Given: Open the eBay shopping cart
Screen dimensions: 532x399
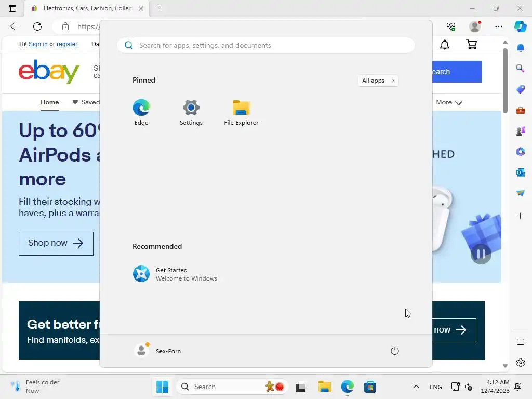Looking at the screenshot, I should (472, 45).
